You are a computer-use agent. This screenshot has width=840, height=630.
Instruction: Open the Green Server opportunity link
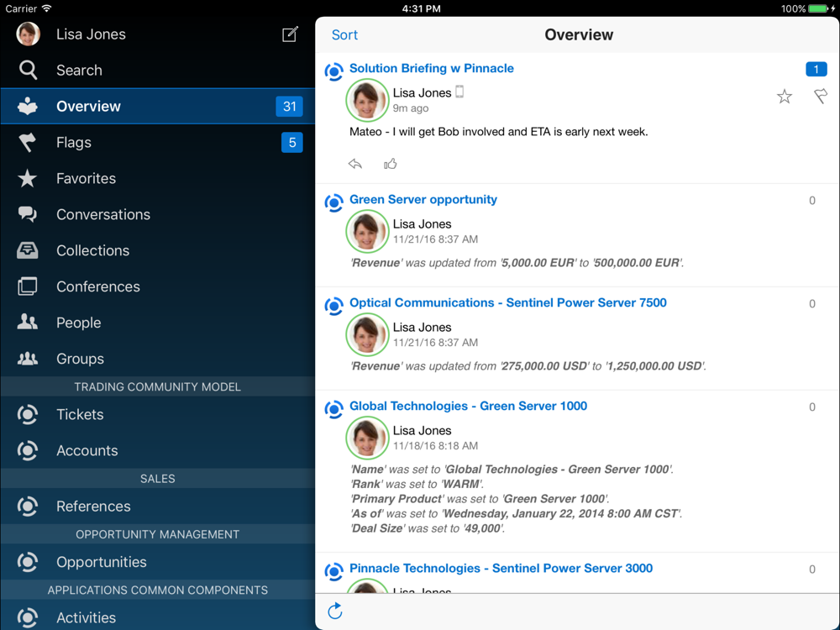(x=423, y=199)
